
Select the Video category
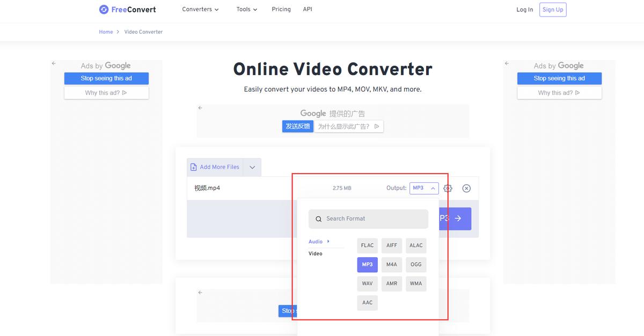click(316, 253)
